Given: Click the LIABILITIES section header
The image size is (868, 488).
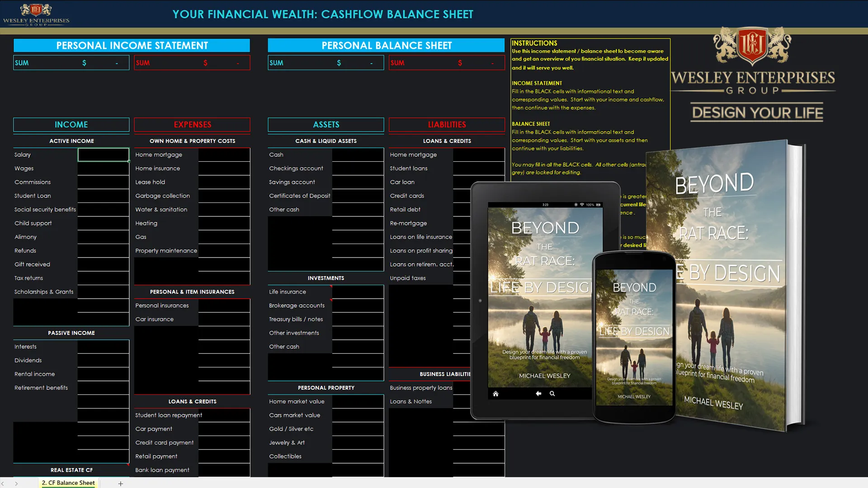Looking at the screenshot, I should pyautogui.click(x=447, y=125).
